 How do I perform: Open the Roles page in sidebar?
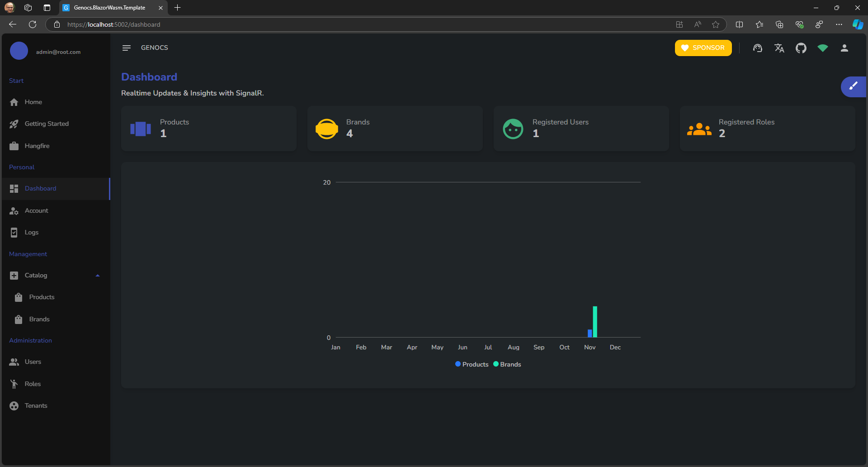pyautogui.click(x=33, y=384)
